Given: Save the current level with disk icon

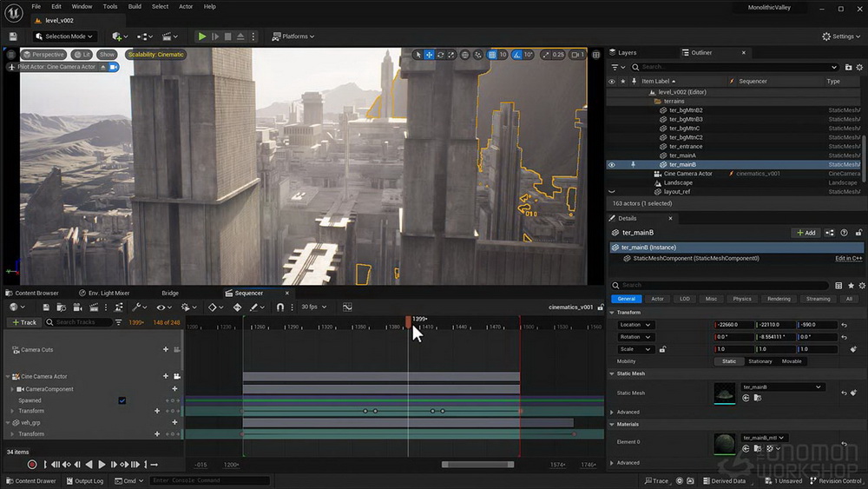Looking at the screenshot, I should [x=13, y=36].
